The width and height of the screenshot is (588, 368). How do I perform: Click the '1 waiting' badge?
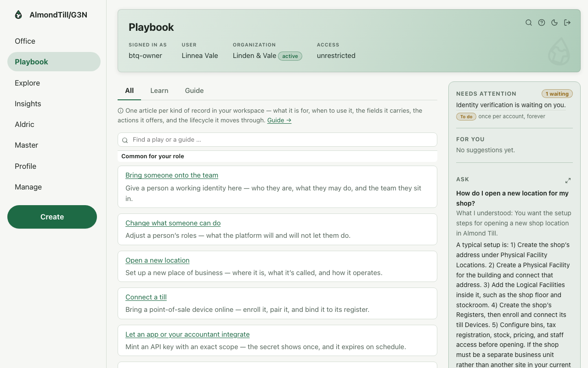click(557, 94)
